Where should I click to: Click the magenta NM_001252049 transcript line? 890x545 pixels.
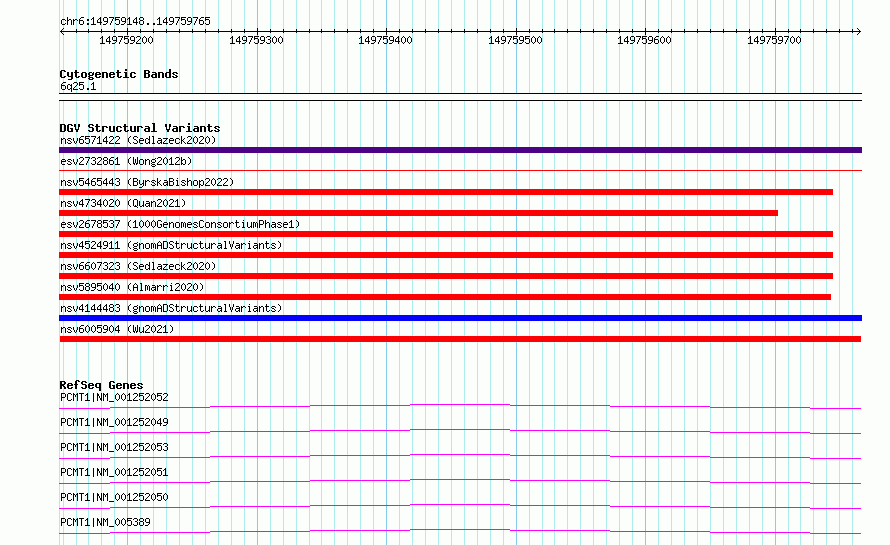[460, 431]
